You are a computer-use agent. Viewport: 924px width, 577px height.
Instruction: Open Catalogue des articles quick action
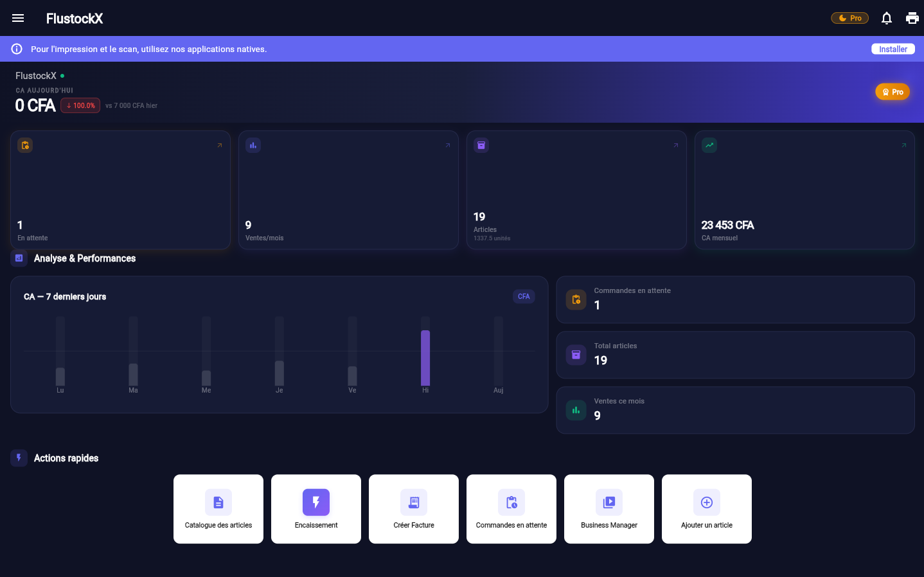[x=218, y=509]
